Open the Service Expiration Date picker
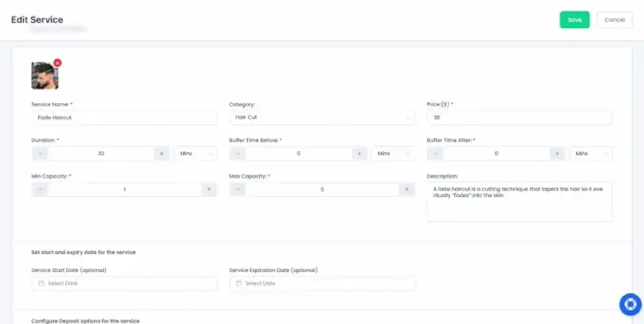This screenshot has width=644, height=324. [x=322, y=283]
